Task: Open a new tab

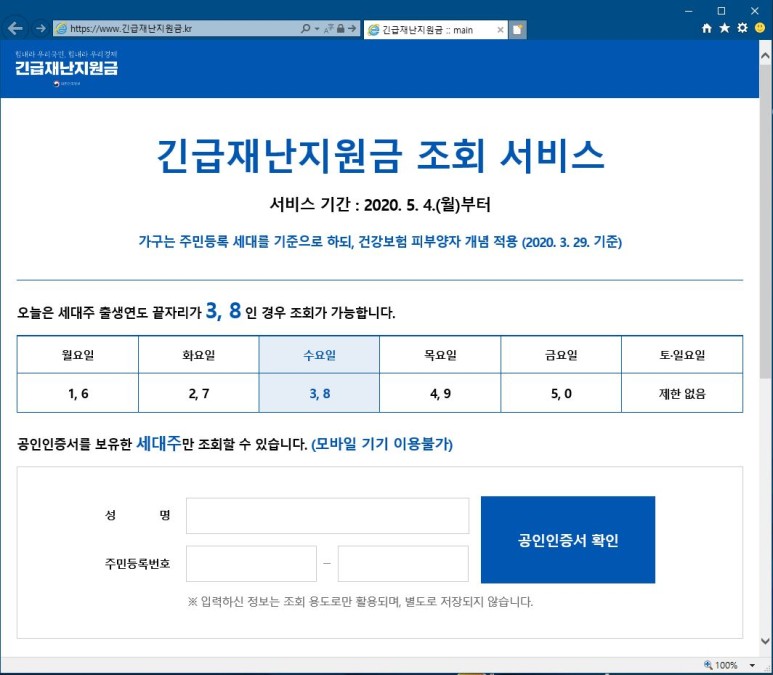Action: coord(517,30)
